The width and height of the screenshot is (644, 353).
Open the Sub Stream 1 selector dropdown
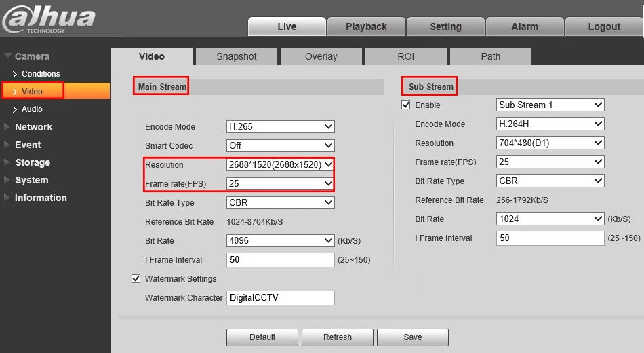click(x=550, y=105)
